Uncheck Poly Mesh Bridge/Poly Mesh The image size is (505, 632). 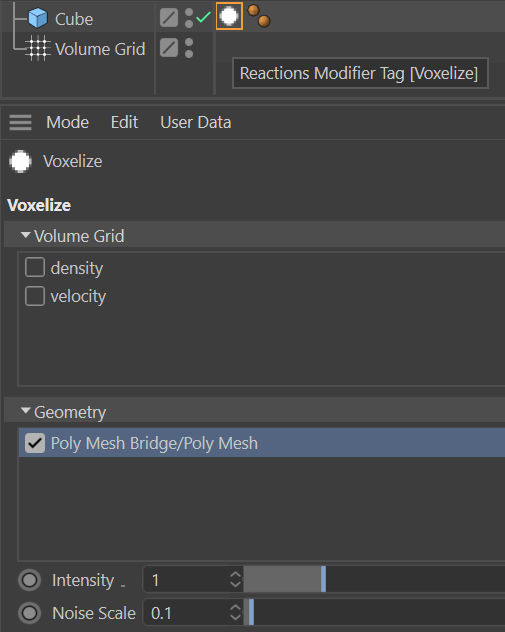pyautogui.click(x=35, y=443)
